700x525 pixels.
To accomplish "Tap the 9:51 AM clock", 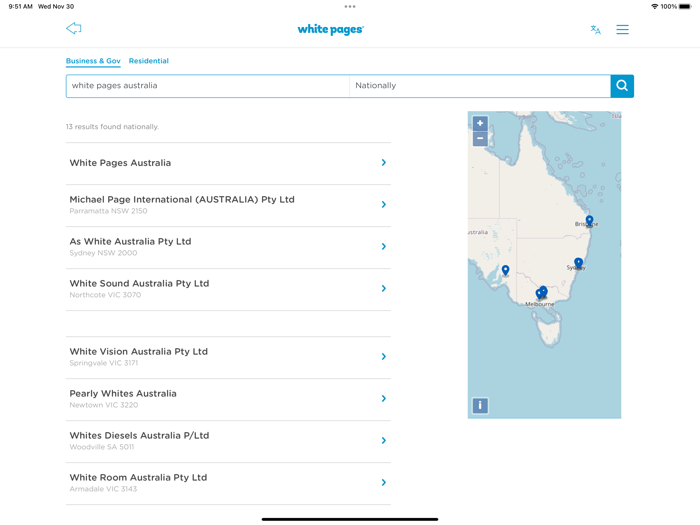I will point(21,6).
